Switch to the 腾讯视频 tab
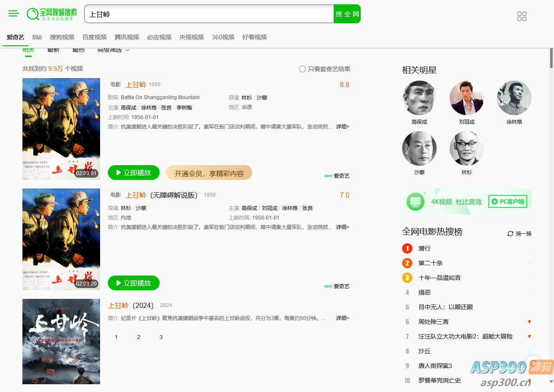The image size is (554, 392). (127, 37)
